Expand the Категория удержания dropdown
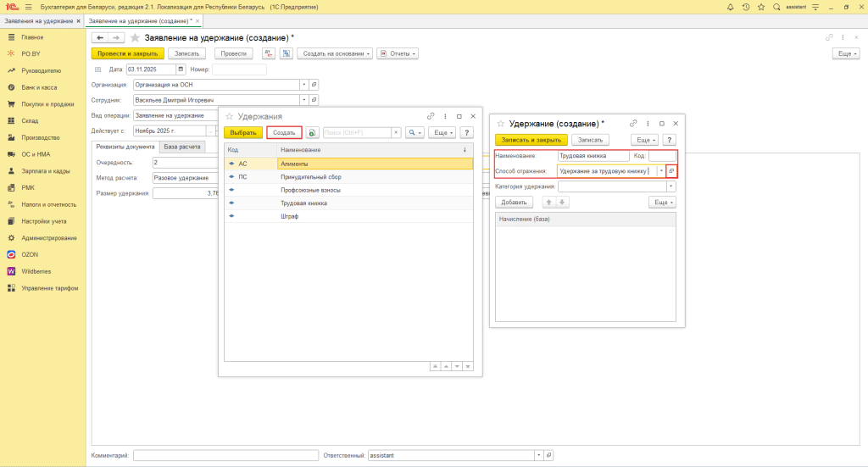This screenshot has width=868, height=467. [670, 186]
